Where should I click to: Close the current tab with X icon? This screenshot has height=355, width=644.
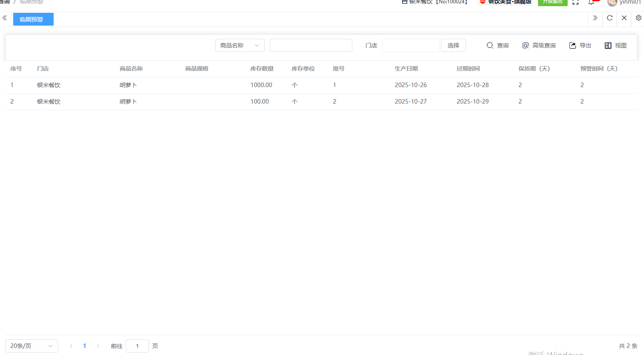coord(624,18)
